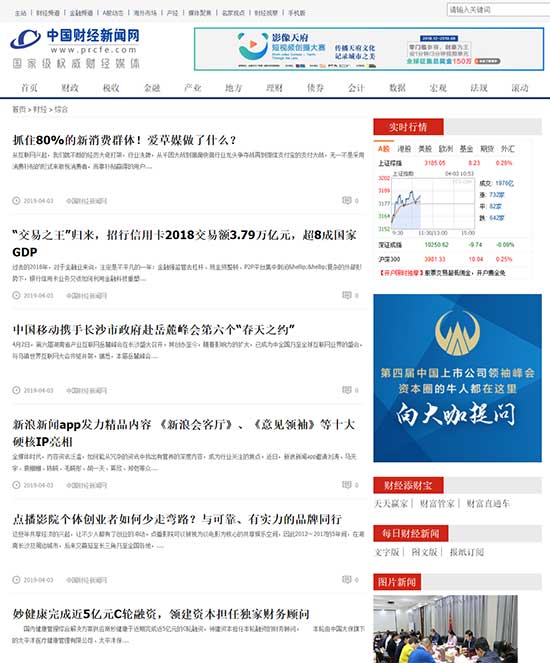Open comments icon for 招行信用卡 article
The image size is (550, 663).
point(347,295)
